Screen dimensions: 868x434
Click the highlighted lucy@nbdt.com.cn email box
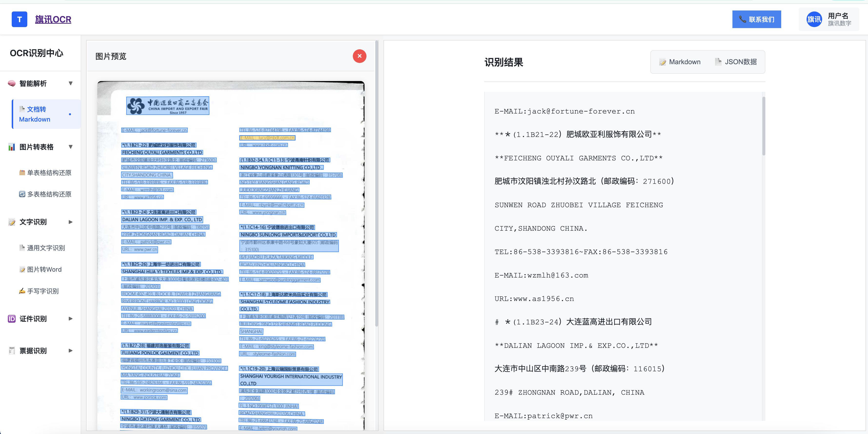point(267,138)
